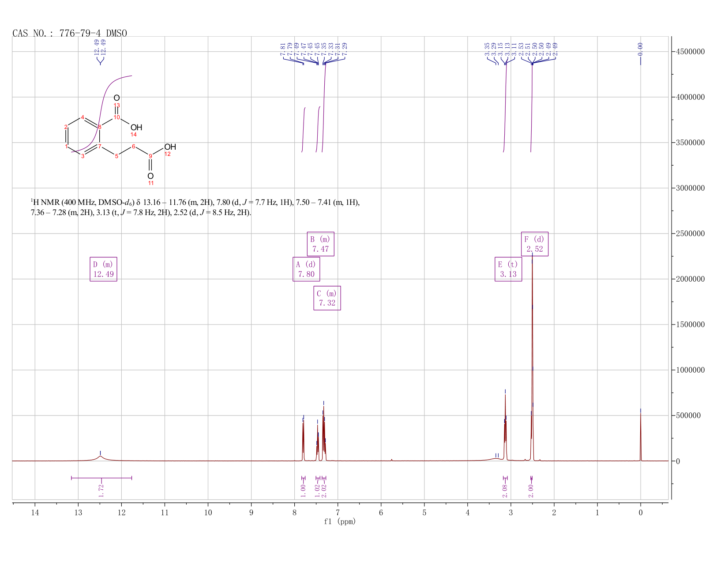Select the carbonyl oxygen atom labeled 11
The height and width of the screenshot is (563, 728).
(150, 176)
